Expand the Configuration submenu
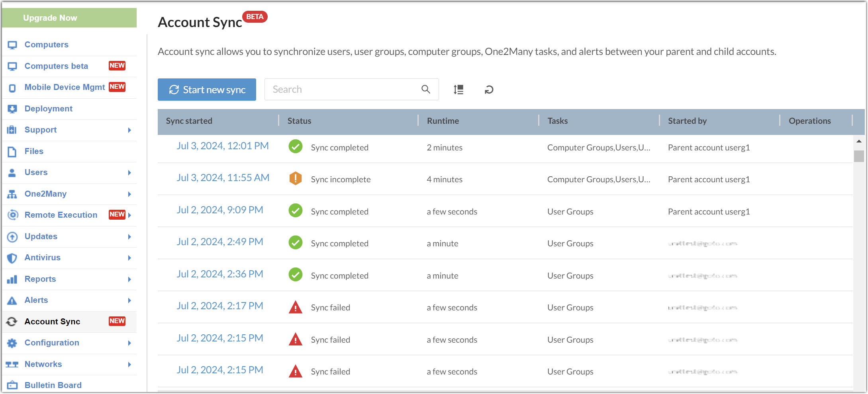Viewport: 868px width, 394px height. 129,343
